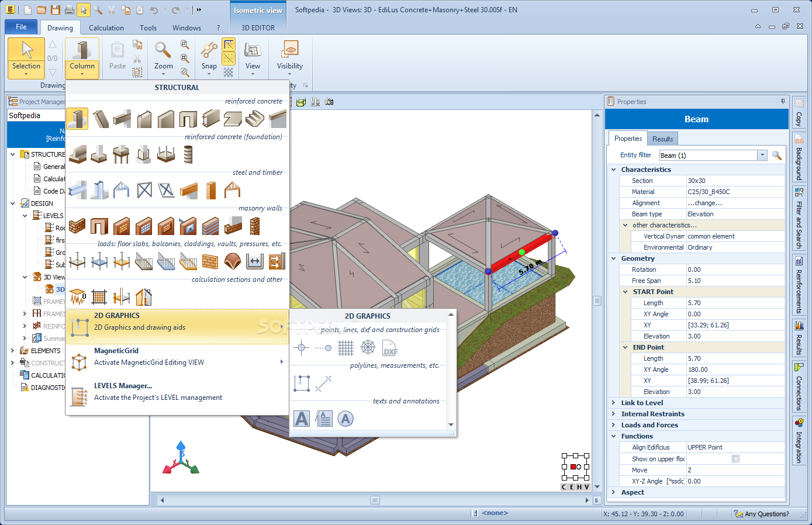Choose the point icon in 2D Graphics flyout
This screenshot has height=525, width=812.
coord(302,348)
